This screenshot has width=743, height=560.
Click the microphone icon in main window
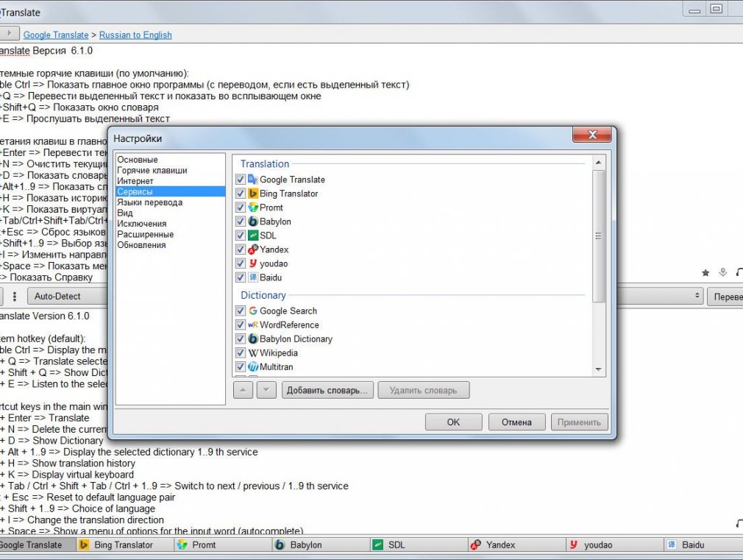722,272
